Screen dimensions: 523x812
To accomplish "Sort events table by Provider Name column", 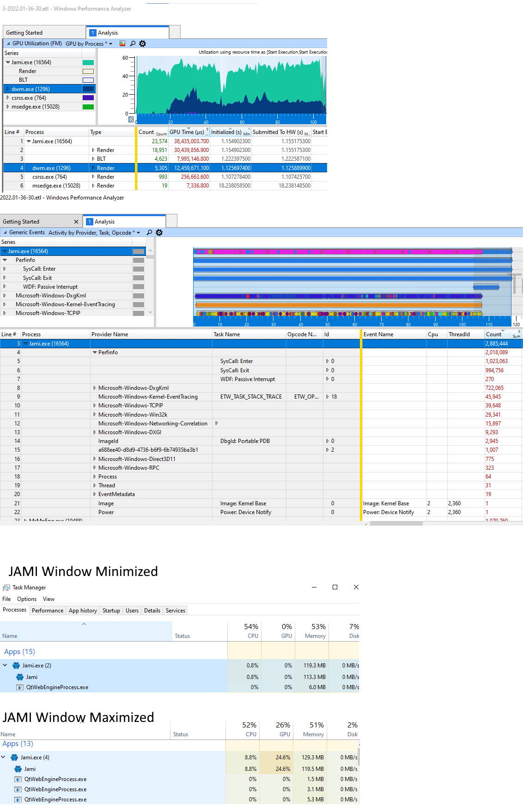I will [151, 334].
